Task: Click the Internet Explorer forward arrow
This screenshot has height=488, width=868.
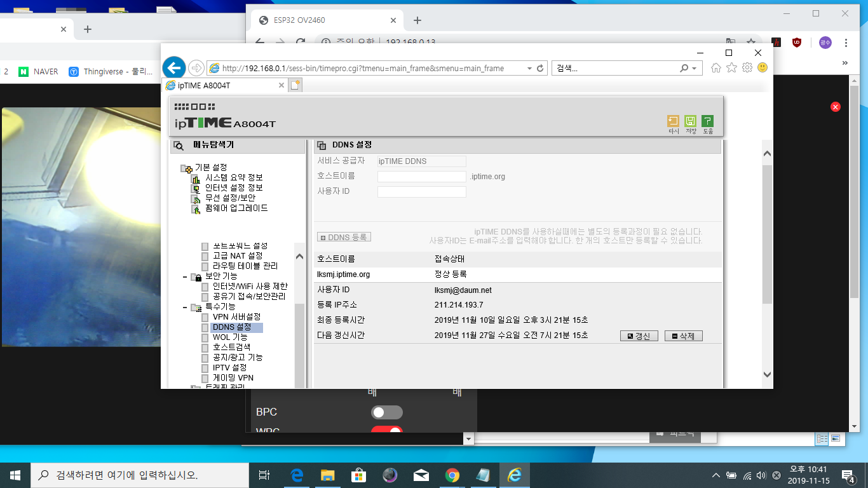Action: (x=196, y=68)
